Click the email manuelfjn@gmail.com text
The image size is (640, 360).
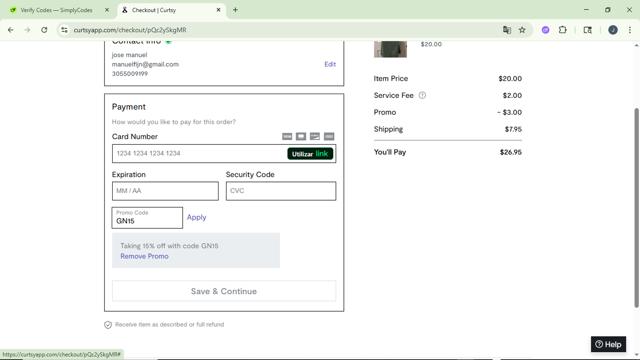pyautogui.click(x=145, y=64)
